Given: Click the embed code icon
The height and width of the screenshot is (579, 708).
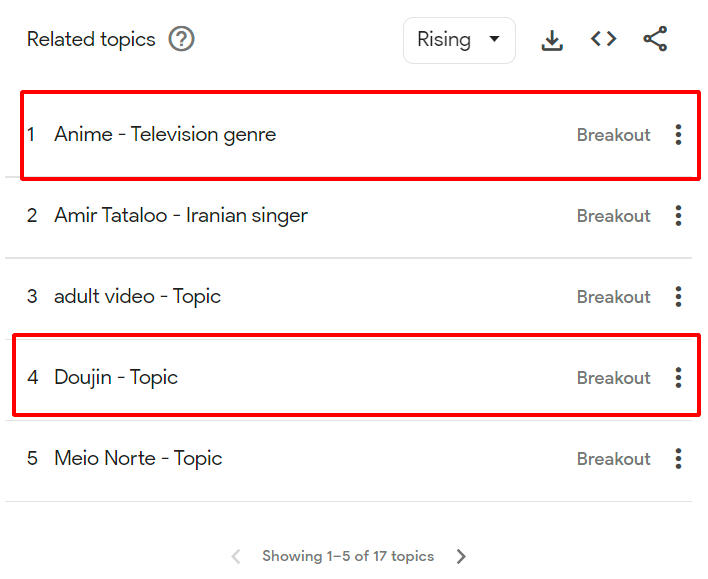Looking at the screenshot, I should point(603,40).
